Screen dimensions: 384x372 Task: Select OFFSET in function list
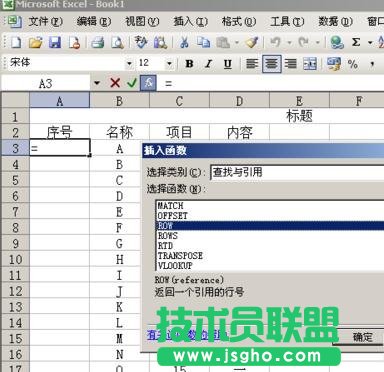(x=270, y=216)
